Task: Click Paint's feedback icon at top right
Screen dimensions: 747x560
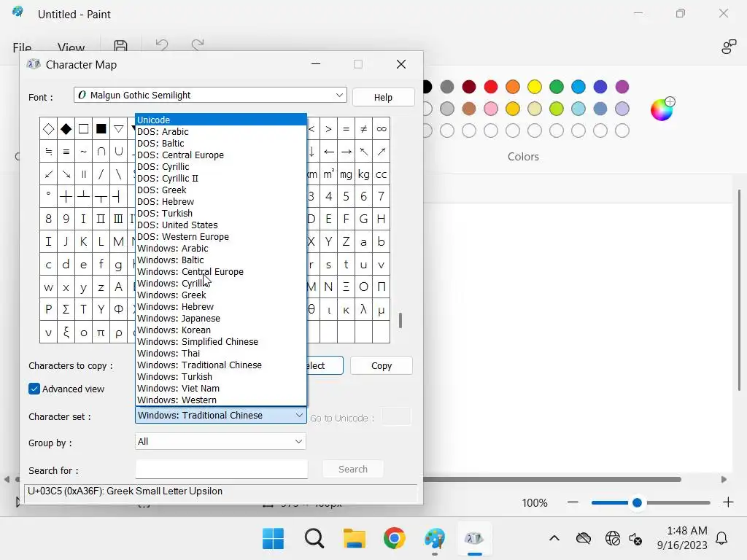Action: 729,46
